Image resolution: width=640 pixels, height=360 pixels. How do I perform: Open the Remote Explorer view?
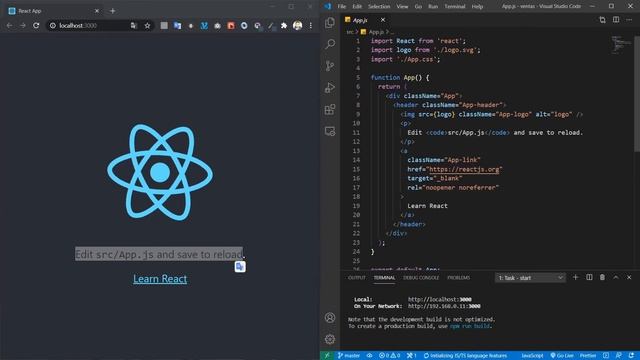pyautogui.click(x=330, y=131)
